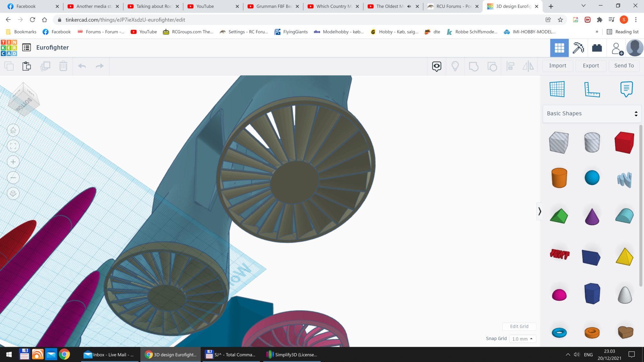Open the Blocks pickaxe mode

tap(578, 48)
